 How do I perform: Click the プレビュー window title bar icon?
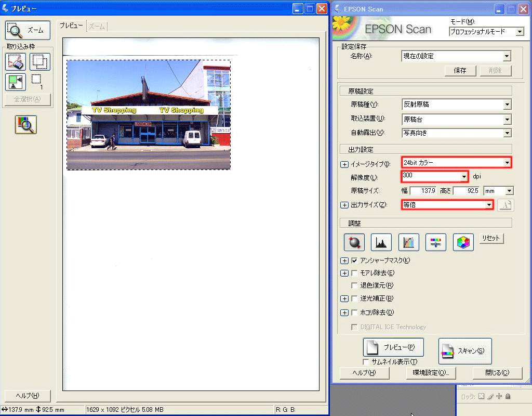[x=5, y=8]
